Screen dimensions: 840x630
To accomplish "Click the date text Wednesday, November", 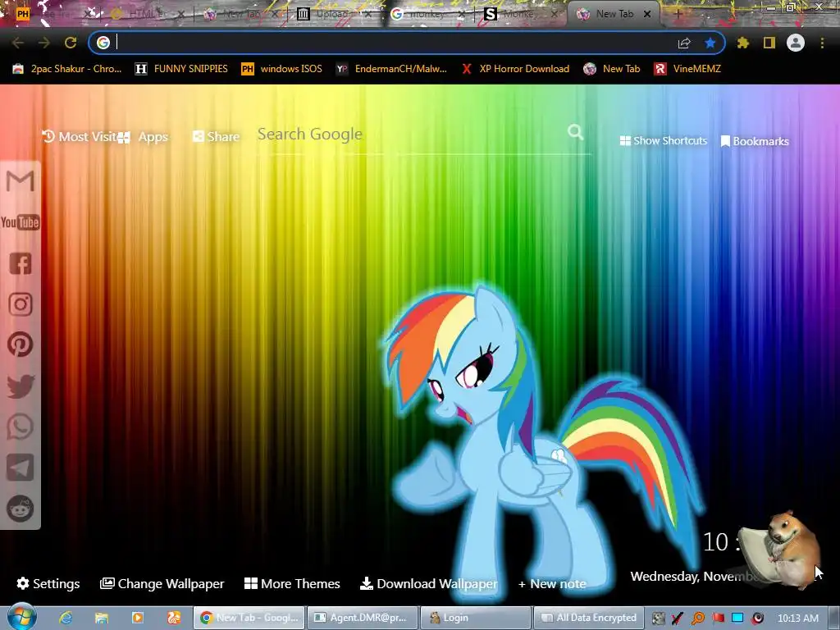I will [694, 577].
